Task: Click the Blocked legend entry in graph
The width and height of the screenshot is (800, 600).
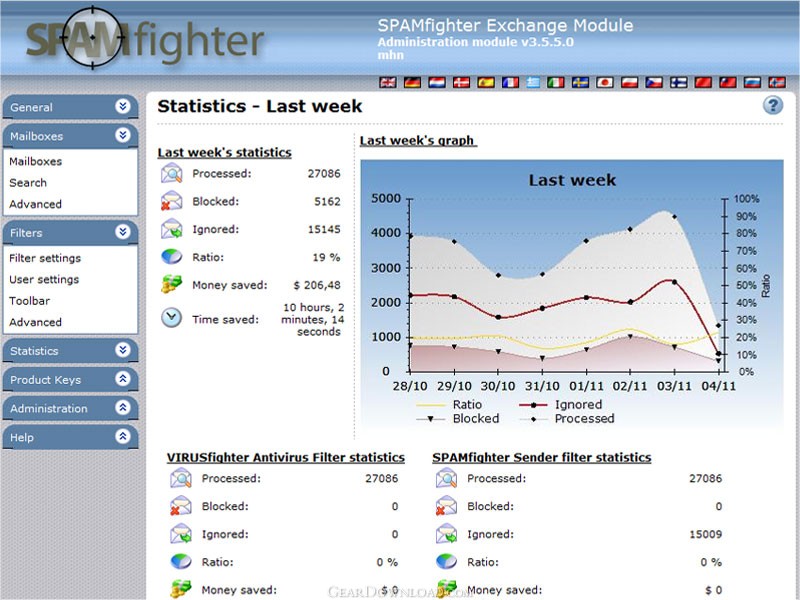Action: [x=458, y=418]
